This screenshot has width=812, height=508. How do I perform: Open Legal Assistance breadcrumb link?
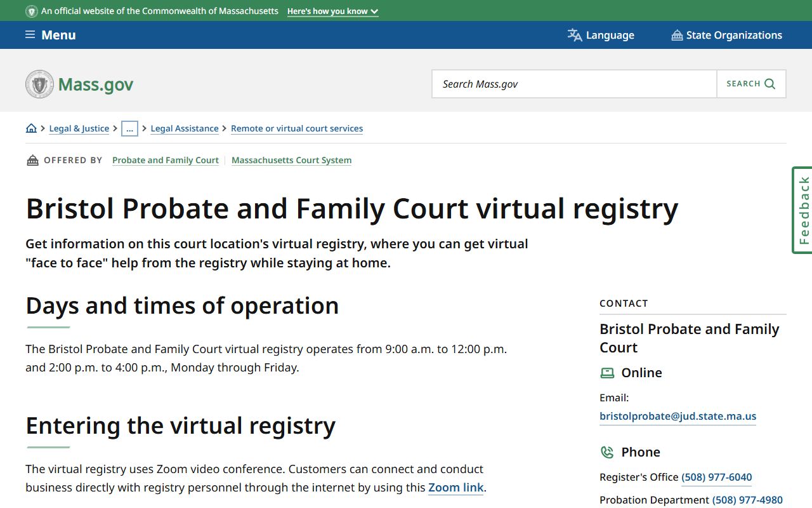(185, 128)
